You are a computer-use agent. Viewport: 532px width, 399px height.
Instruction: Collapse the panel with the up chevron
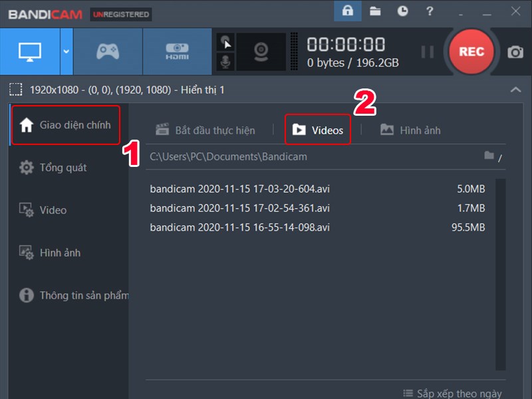tap(515, 90)
